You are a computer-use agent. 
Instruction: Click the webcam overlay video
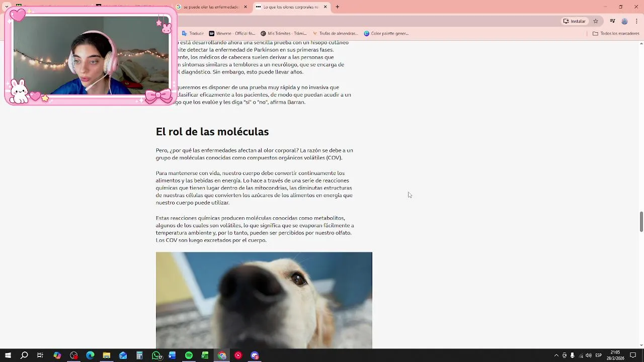[91, 55]
